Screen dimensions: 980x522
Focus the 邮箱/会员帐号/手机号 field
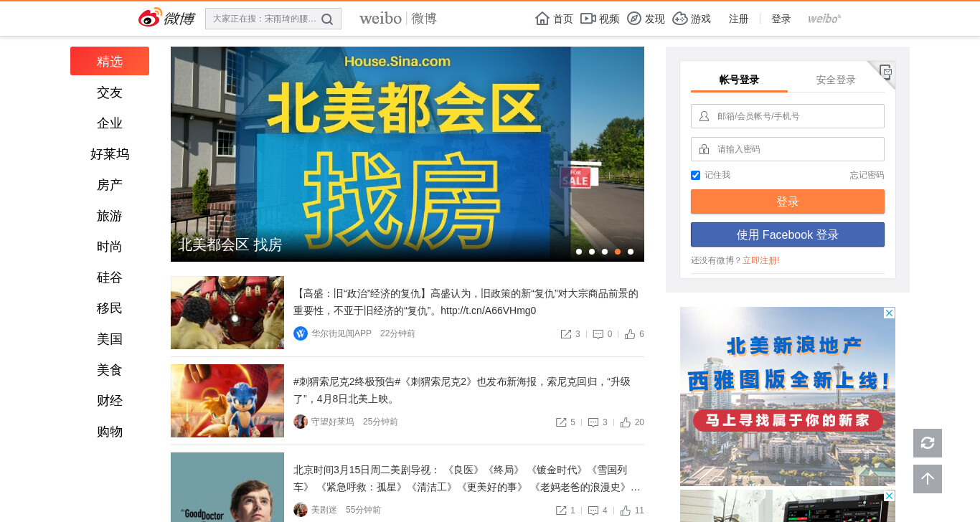click(x=788, y=116)
